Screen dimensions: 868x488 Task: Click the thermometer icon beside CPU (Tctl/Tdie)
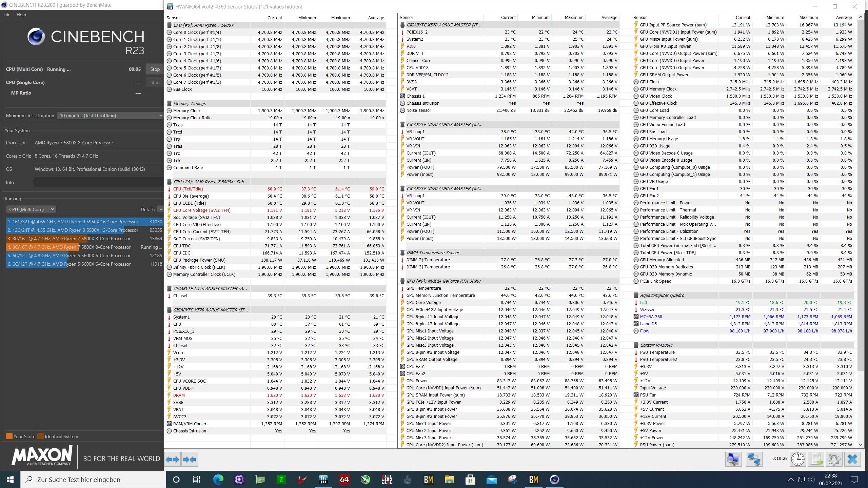coord(169,189)
